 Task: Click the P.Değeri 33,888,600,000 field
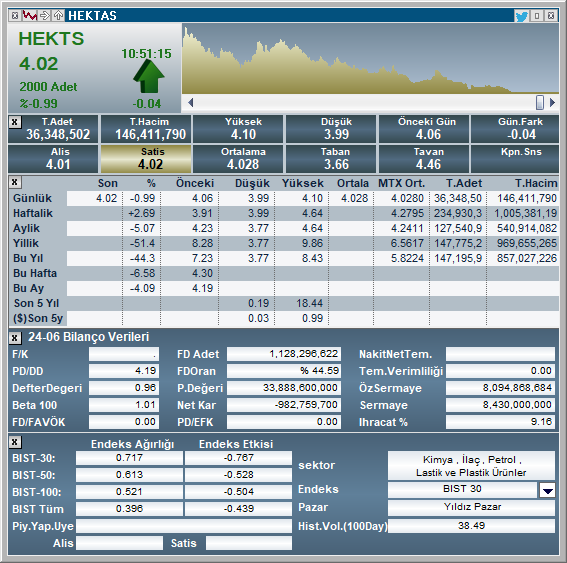point(284,388)
